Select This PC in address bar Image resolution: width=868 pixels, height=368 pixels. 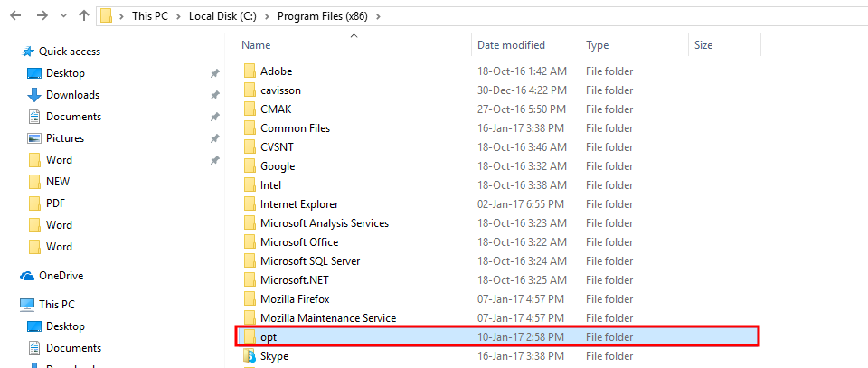coord(149,16)
